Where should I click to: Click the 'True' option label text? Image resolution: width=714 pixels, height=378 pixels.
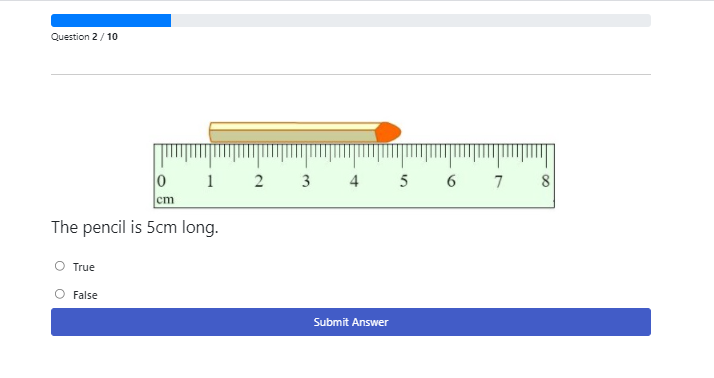(84, 267)
